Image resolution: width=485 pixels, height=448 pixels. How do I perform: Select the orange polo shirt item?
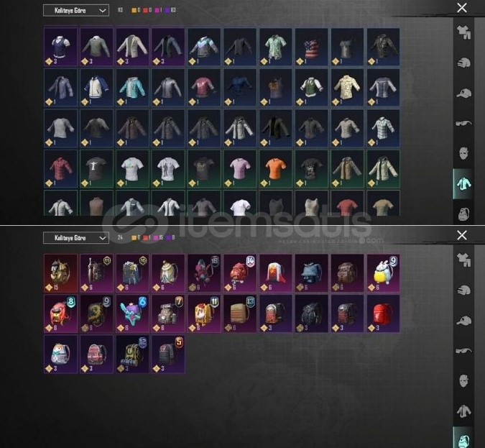point(276,169)
